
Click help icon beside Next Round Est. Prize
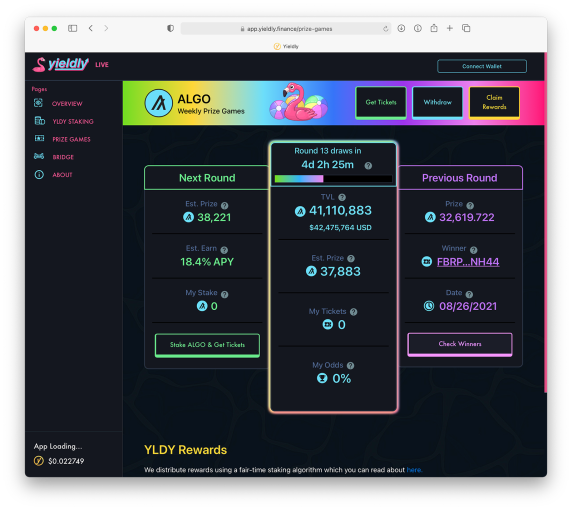pos(225,205)
